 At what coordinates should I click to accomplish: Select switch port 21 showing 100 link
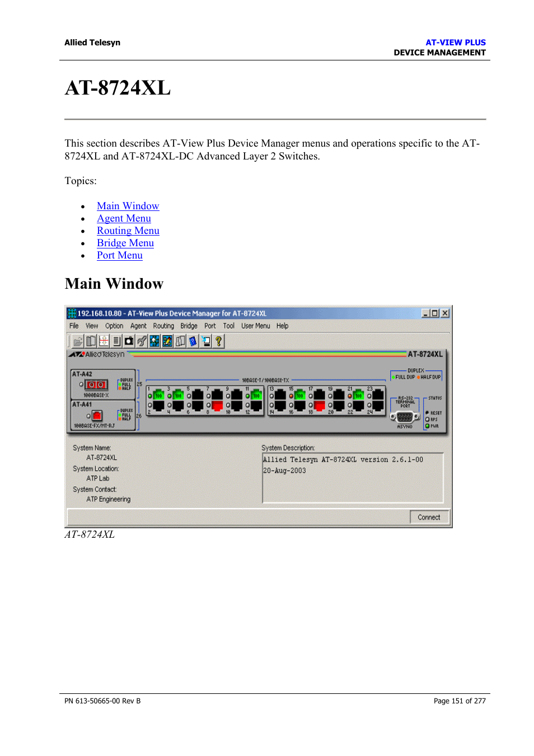click(358, 395)
